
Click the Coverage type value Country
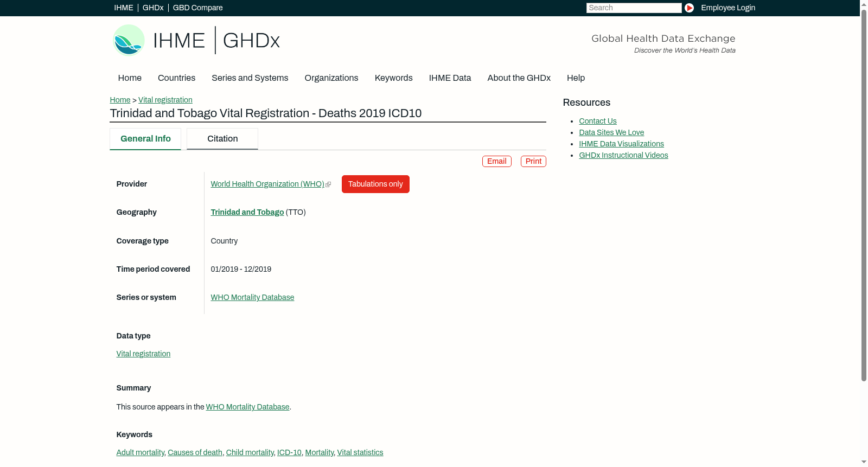pos(224,241)
